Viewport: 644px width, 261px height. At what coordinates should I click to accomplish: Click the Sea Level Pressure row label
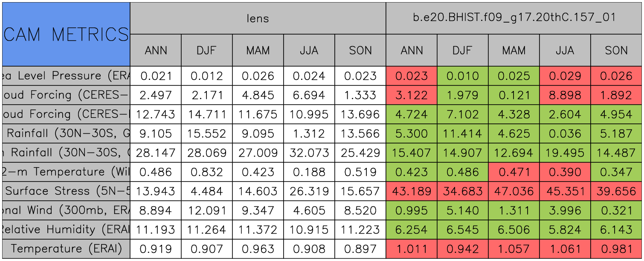tap(66, 76)
